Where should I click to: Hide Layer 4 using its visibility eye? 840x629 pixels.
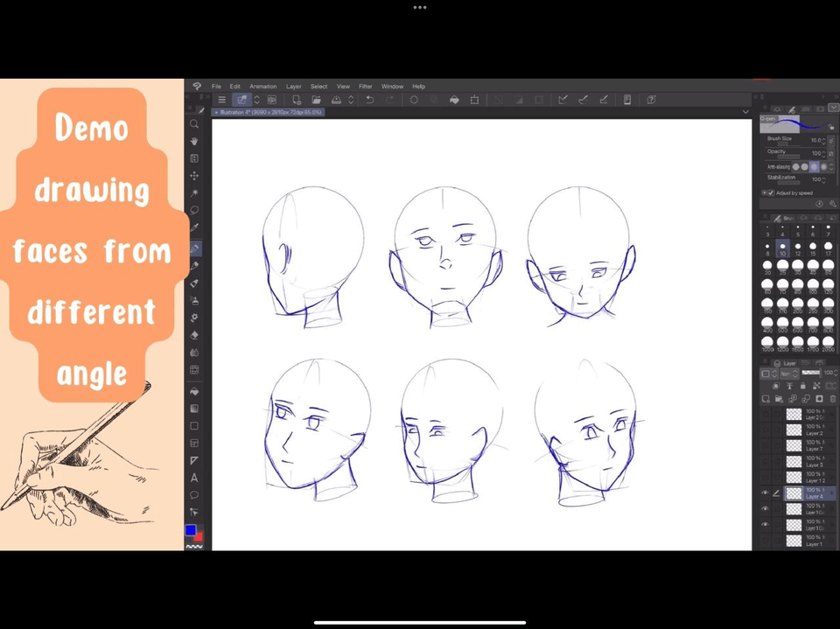(x=765, y=492)
